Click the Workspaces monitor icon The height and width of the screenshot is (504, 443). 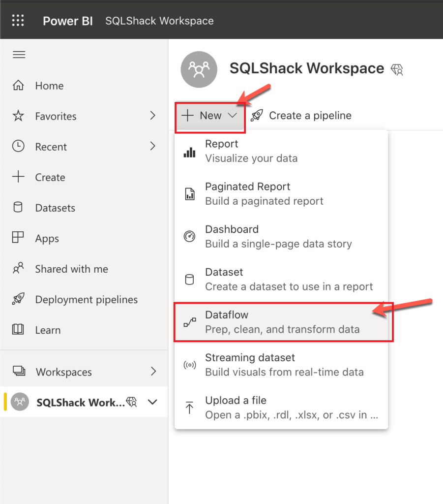click(19, 371)
